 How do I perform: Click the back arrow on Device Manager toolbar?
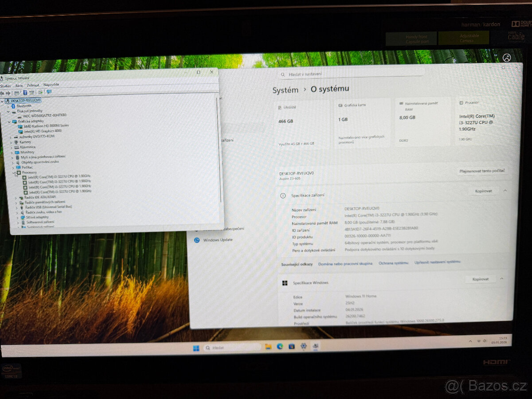3,92
